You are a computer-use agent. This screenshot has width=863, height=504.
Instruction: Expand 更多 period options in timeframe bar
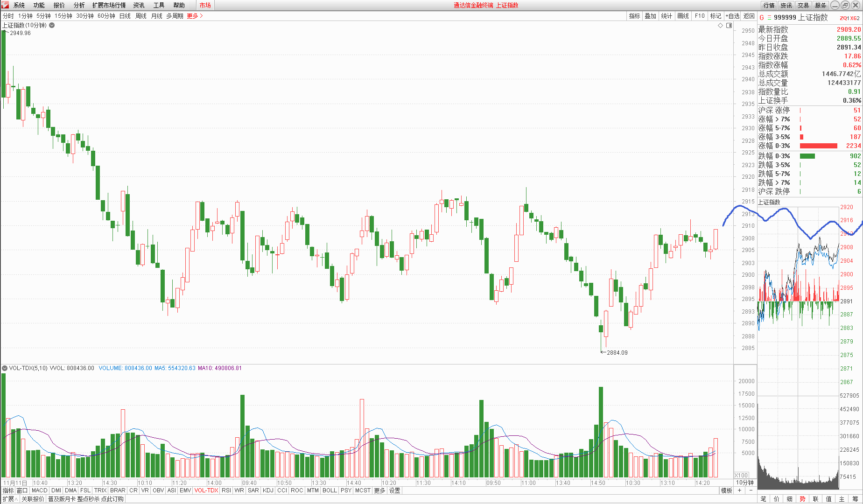click(195, 16)
